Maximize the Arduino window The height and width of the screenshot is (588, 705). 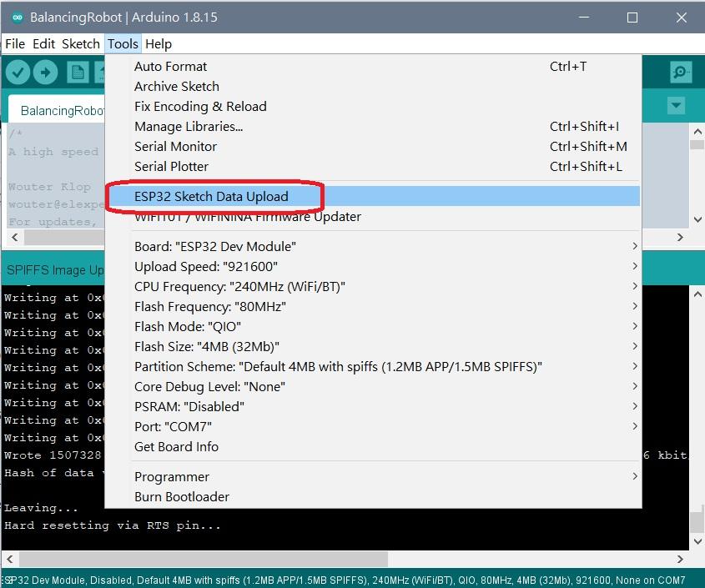[632, 18]
